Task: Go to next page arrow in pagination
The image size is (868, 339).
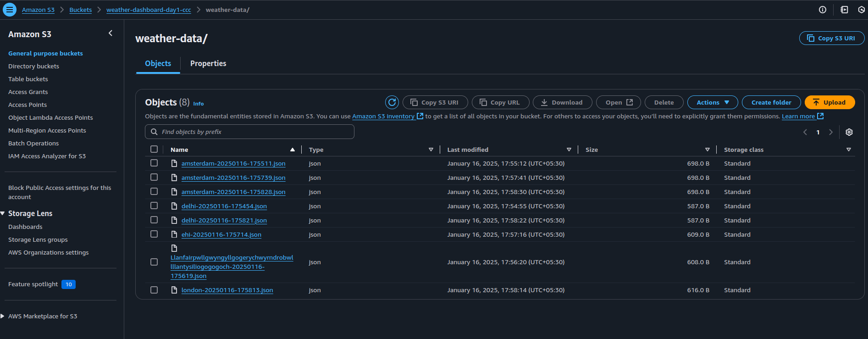Action: point(830,132)
